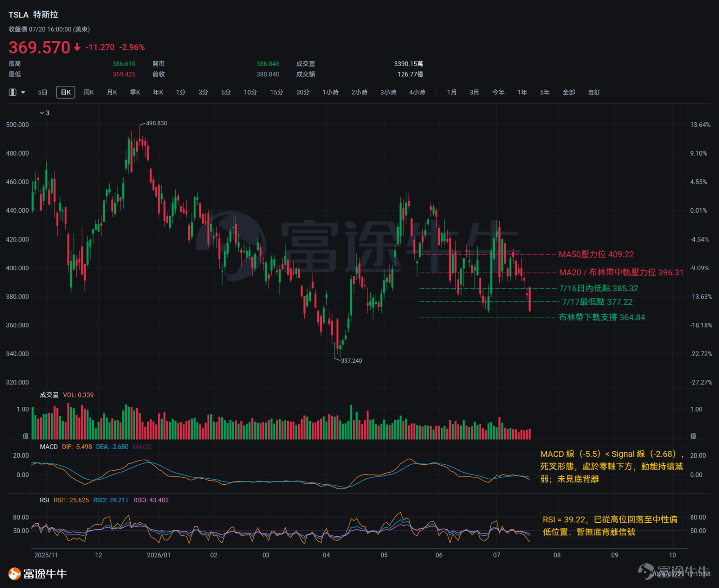Click the 成交額 value 126.77億

click(x=410, y=74)
